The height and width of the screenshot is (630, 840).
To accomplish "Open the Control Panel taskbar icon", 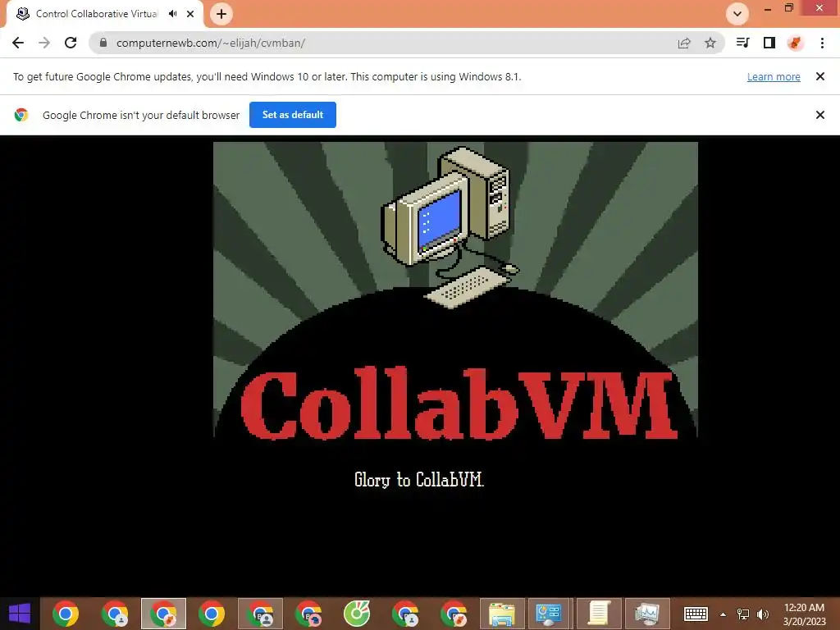I will [549, 614].
